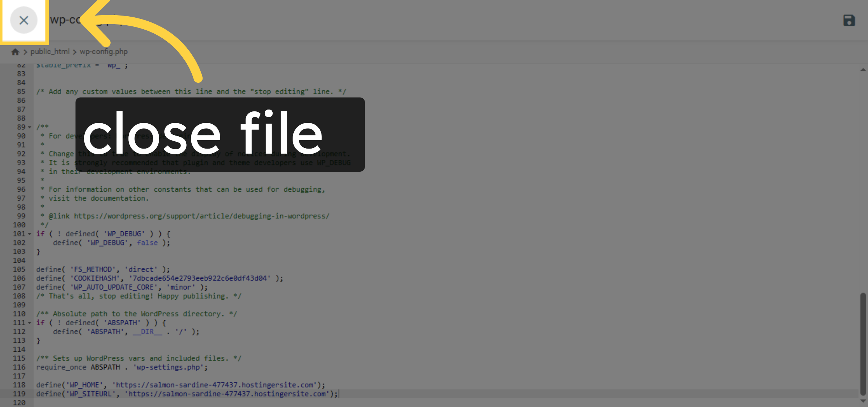Click the debugging-in-wordpress documentation URL
This screenshot has height=407, width=868.
pyautogui.click(x=201, y=216)
